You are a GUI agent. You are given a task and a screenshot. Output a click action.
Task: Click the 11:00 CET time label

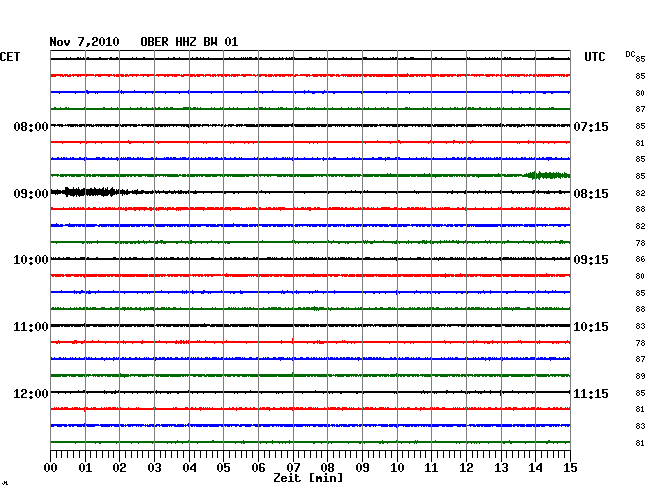(x=31, y=327)
